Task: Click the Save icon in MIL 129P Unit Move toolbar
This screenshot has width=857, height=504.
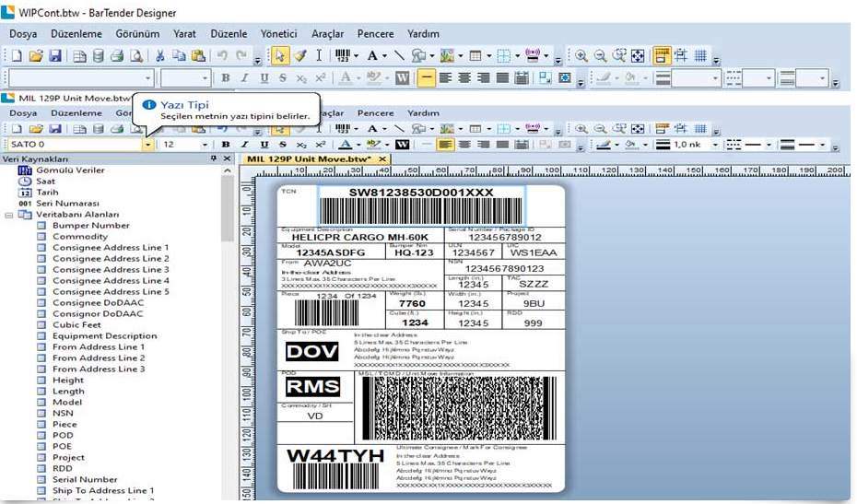Action: 55,129
